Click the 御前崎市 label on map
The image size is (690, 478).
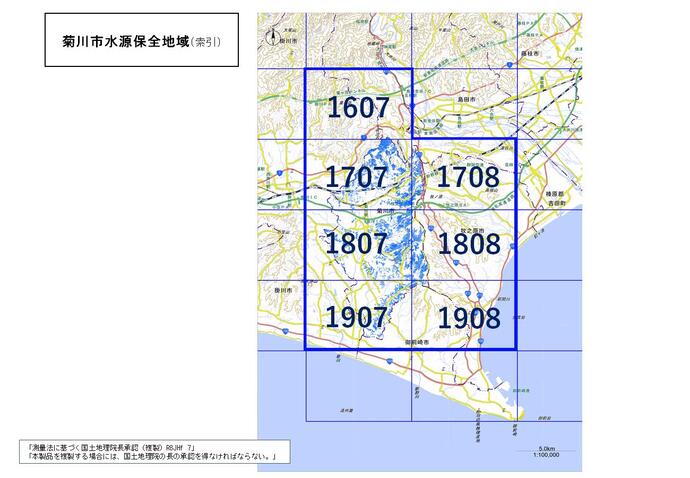pos(417,342)
